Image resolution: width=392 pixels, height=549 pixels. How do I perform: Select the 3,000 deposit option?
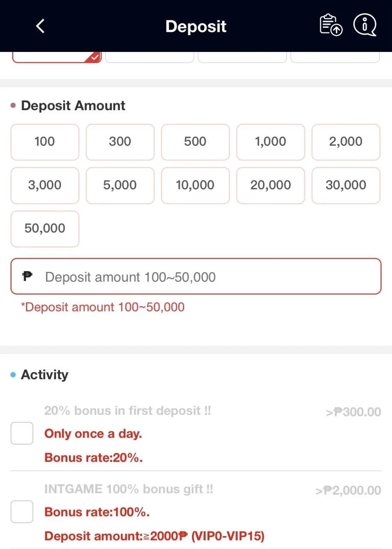click(x=45, y=185)
